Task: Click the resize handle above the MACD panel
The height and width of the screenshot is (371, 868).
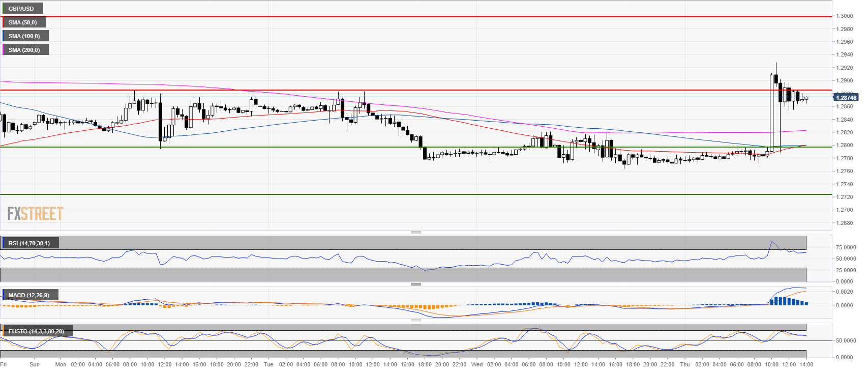Action: point(415,284)
